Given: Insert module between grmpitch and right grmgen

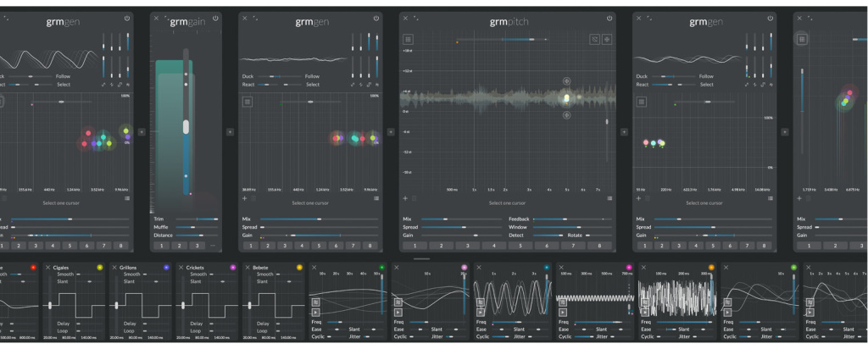Looking at the screenshot, I should [x=624, y=131].
